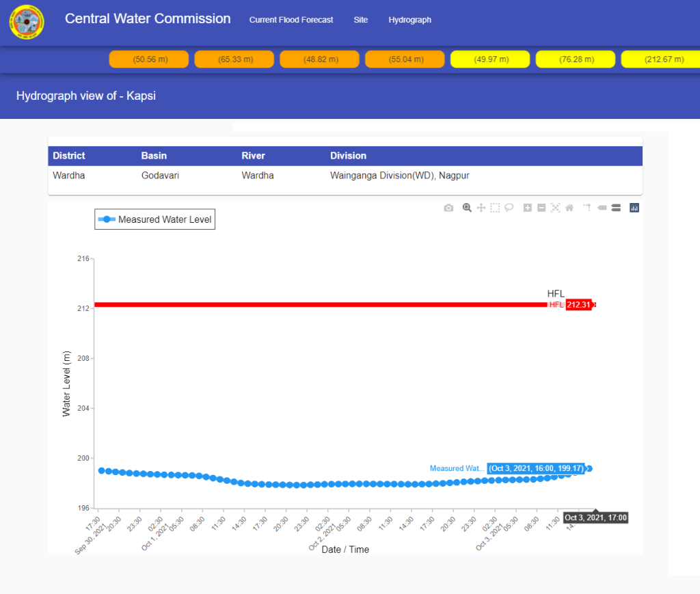This screenshot has width=700, height=594.
Task: Click the camera icon to download plot
Action: click(x=448, y=208)
